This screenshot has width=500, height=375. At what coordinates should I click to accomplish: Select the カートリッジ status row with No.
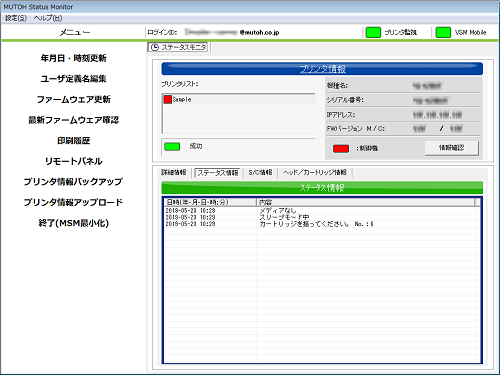point(322,224)
